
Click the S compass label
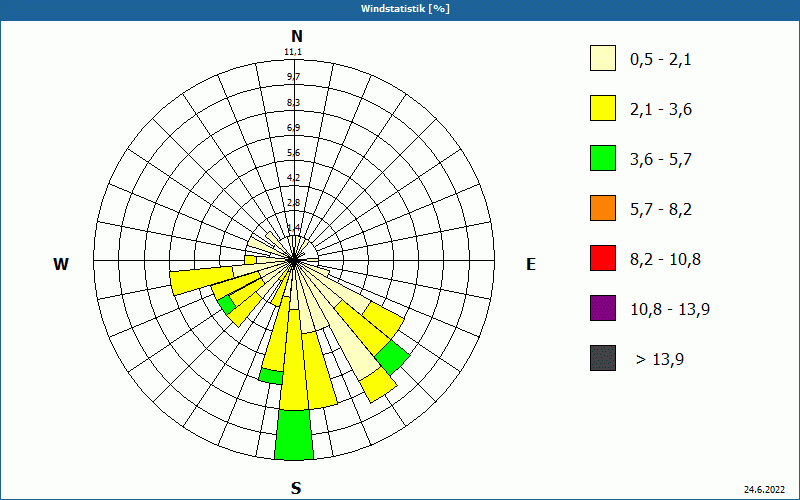click(296, 488)
